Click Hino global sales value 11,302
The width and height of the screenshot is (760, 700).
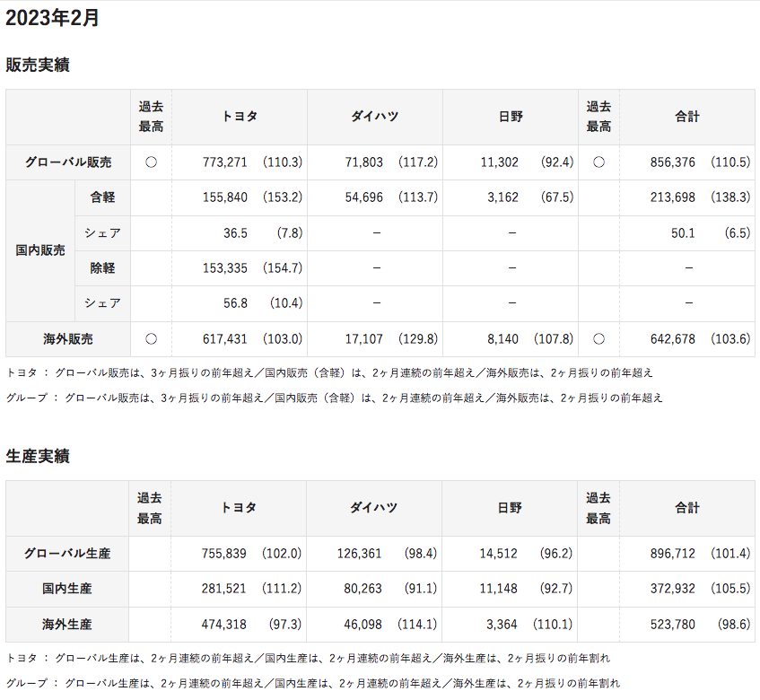[x=500, y=162]
